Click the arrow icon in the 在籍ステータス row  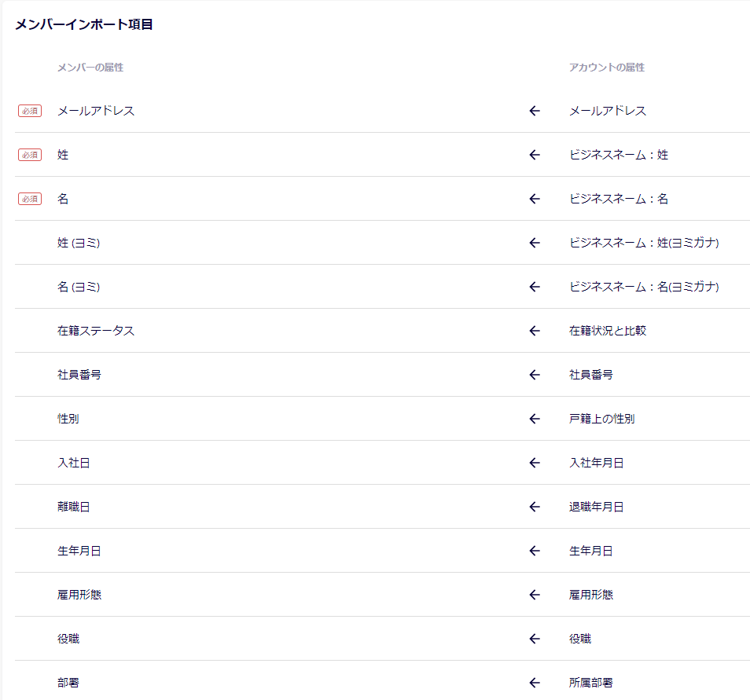pyautogui.click(x=535, y=331)
